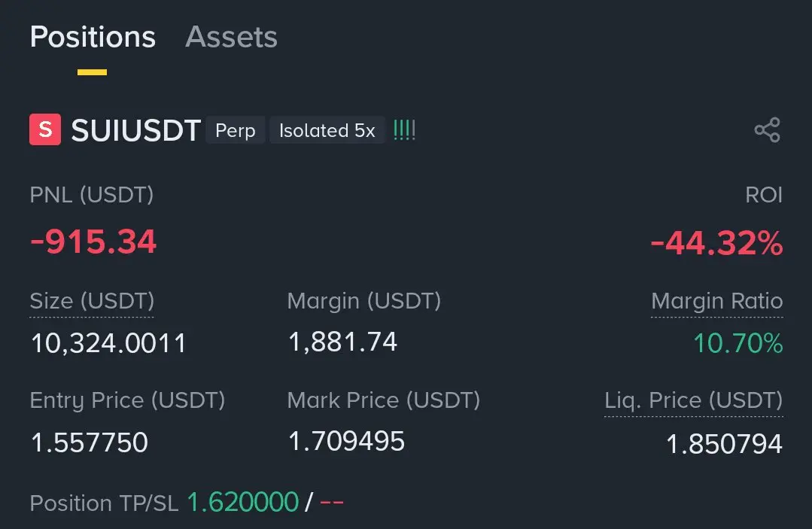Switch to the Assets tab
This screenshot has width=812, height=529.
[x=231, y=37]
